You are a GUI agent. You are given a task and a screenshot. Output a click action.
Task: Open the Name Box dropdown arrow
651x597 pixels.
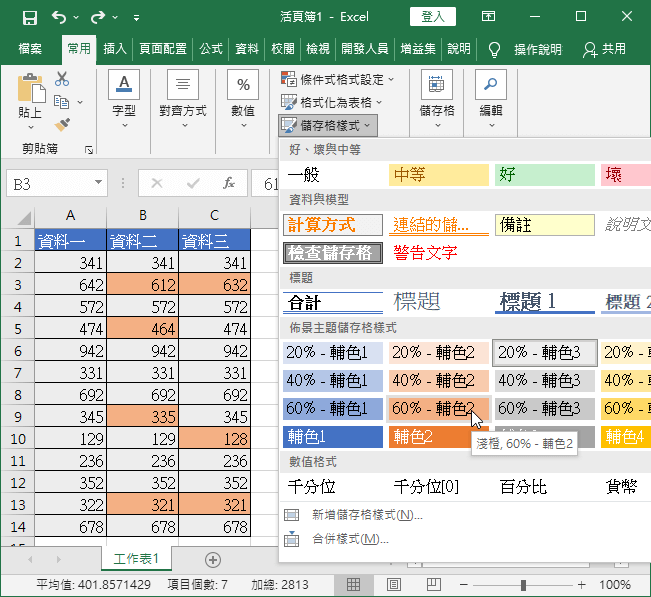pos(98,182)
